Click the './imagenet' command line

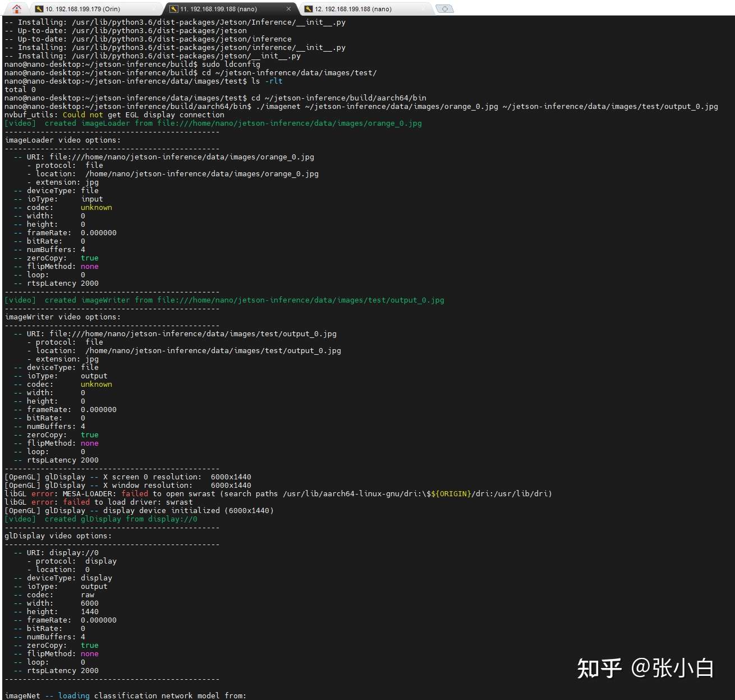361,106
